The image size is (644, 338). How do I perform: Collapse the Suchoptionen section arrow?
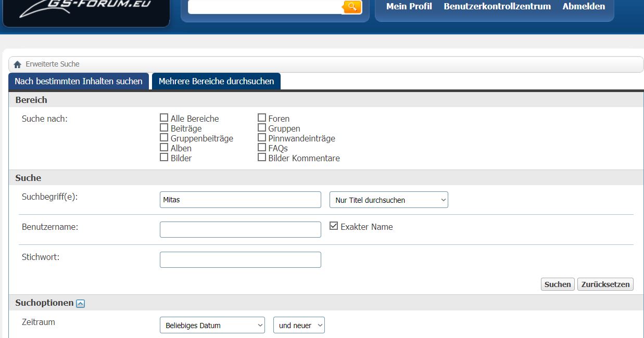pos(80,304)
